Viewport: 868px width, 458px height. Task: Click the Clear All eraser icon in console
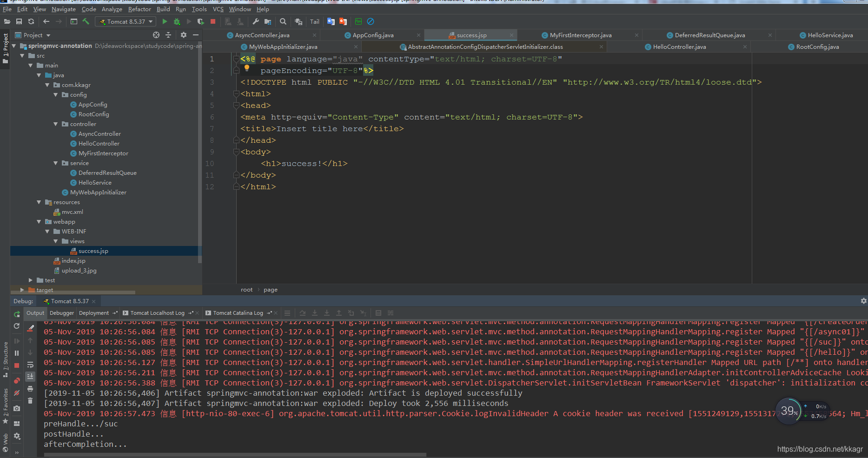click(x=31, y=328)
